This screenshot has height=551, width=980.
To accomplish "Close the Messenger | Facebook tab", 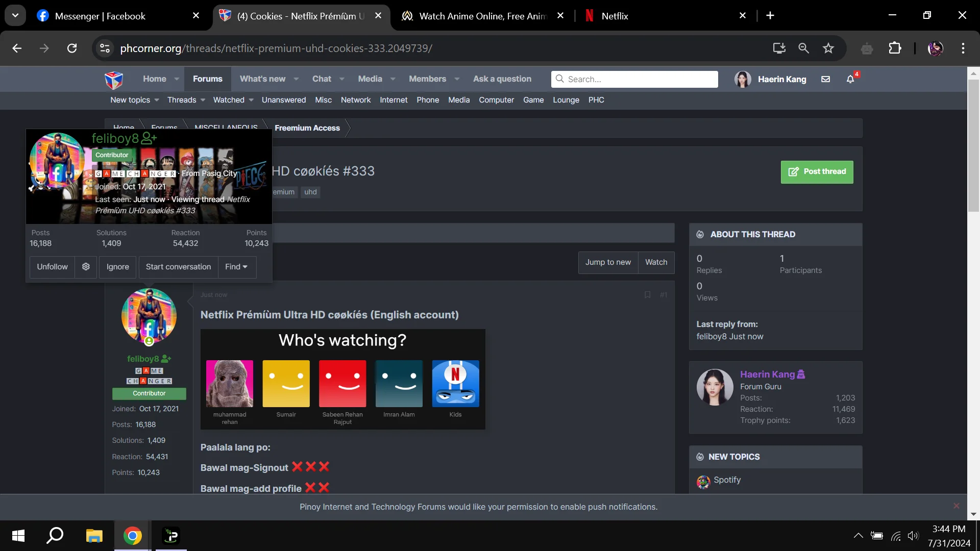I will pos(196,16).
